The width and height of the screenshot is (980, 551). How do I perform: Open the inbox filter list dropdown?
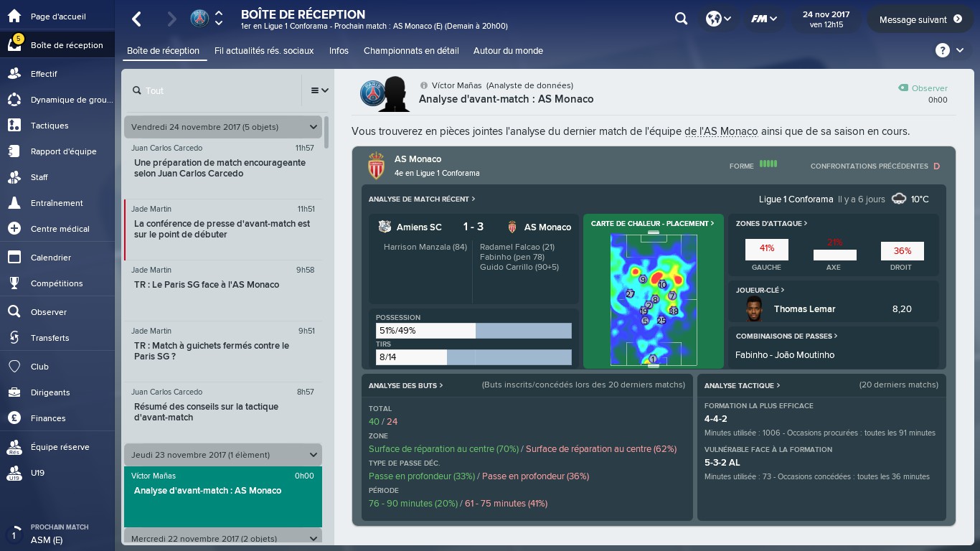click(319, 90)
